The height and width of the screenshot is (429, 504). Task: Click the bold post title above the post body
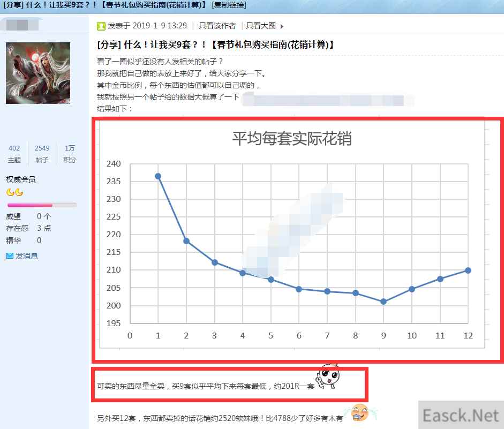click(x=216, y=44)
